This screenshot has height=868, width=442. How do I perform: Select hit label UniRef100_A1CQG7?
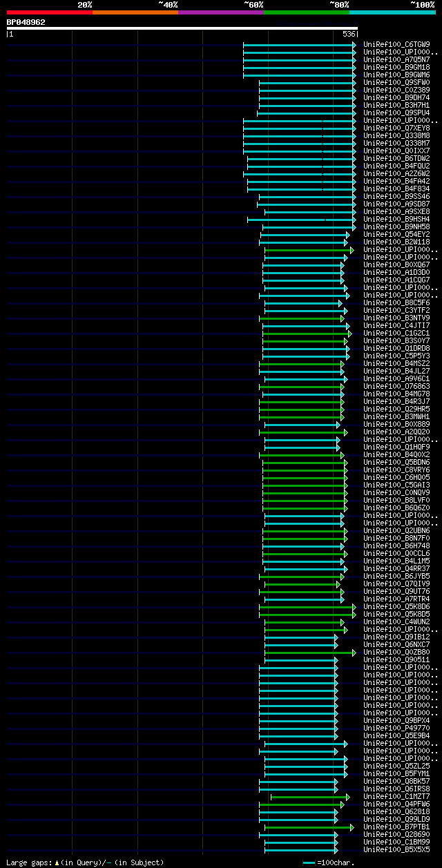click(x=397, y=280)
